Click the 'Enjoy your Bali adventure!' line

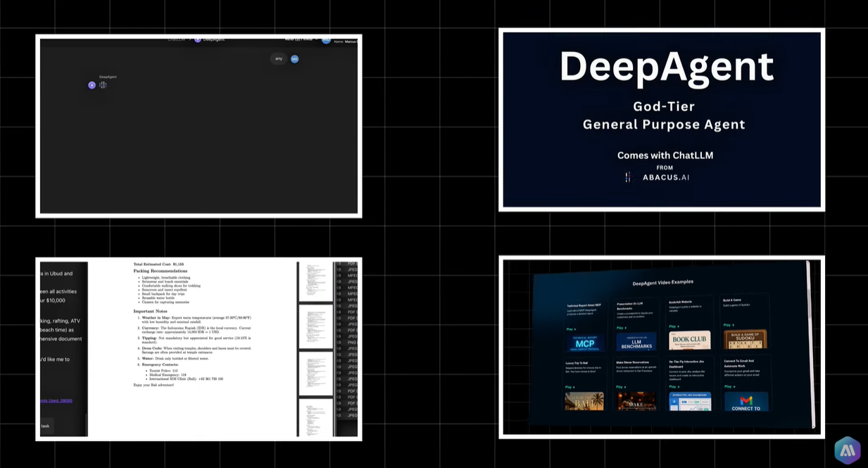[153, 385]
